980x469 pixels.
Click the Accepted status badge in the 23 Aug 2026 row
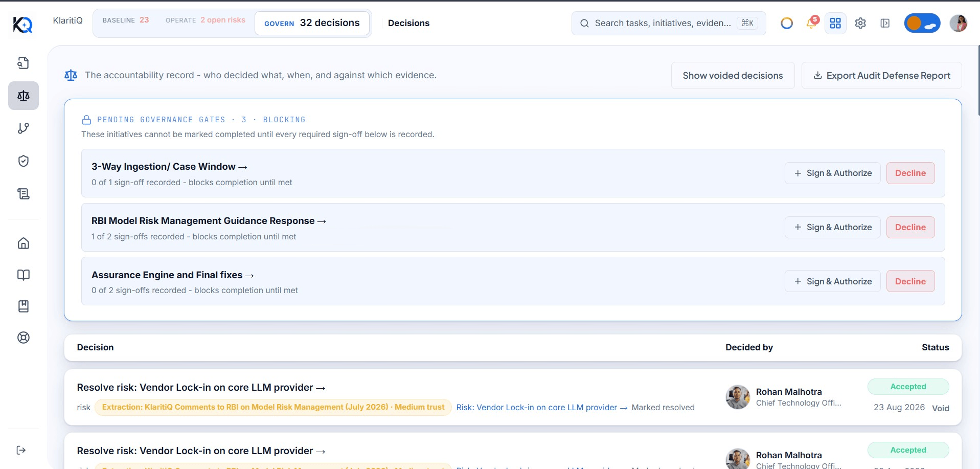point(908,387)
